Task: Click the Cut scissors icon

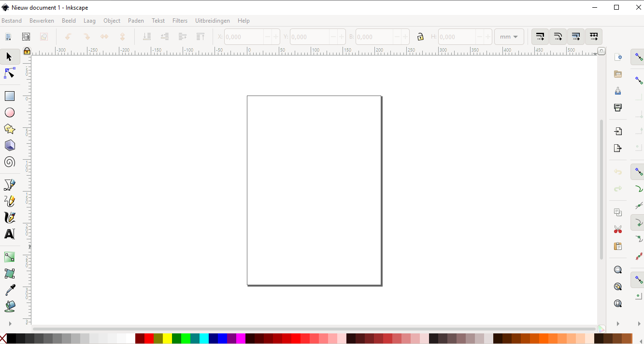Action: (x=617, y=229)
